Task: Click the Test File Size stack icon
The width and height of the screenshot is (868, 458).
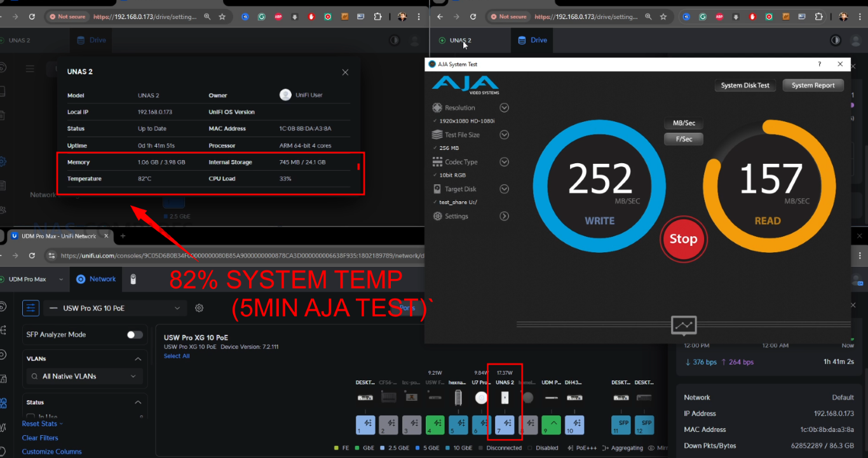Action: 437,135
